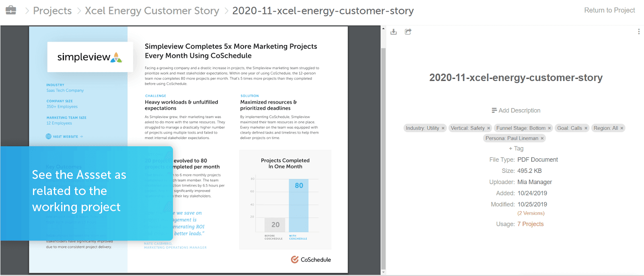Click the gray 20 bar in the chart
This screenshot has width=644, height=276.
tap(275, 225)
